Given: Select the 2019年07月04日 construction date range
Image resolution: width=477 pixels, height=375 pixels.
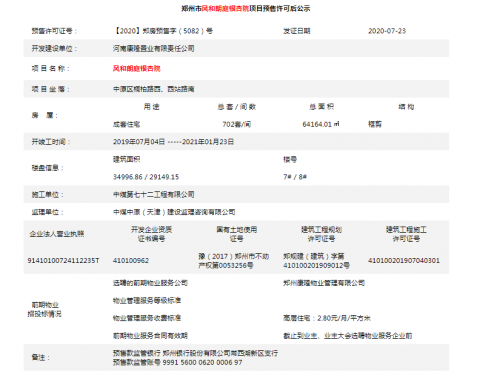Looking at the screenshot, I should pos(173,142).
